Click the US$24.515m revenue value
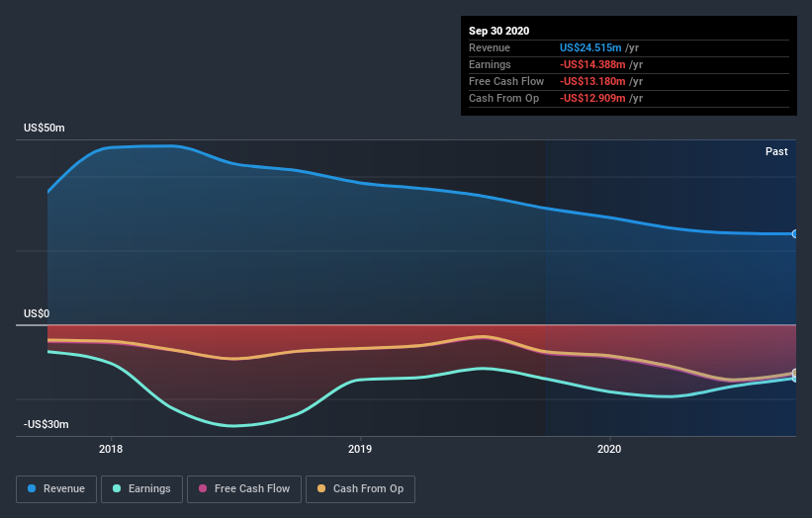The height and width of the screenshot is (518, 812). click(x=590, y=47)
